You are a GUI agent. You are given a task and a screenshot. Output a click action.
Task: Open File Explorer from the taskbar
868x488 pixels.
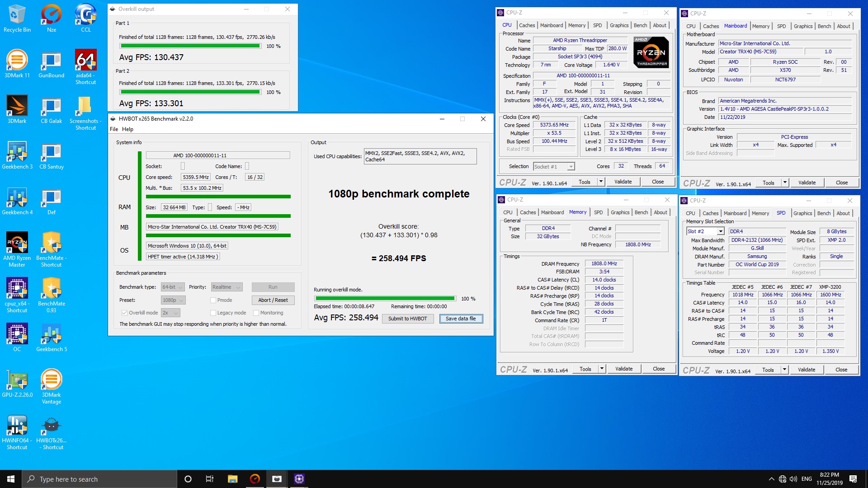pyautogui.click(x=232, y=479)
